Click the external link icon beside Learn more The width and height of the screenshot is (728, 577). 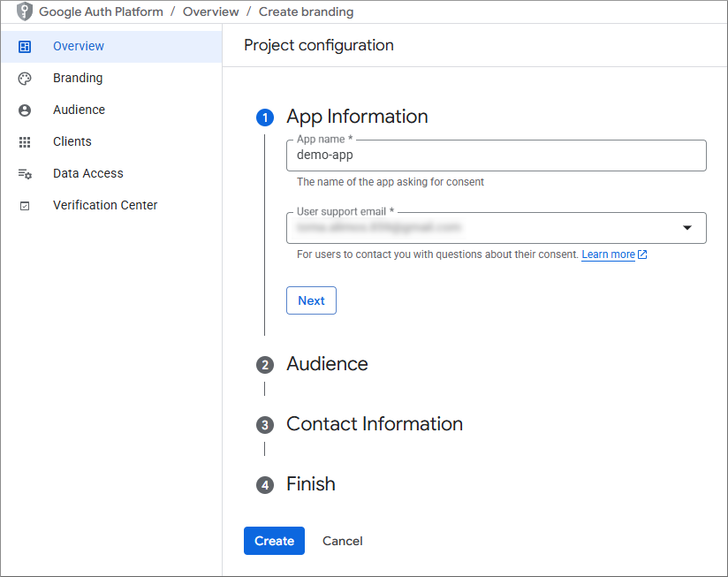pos(642,254)
